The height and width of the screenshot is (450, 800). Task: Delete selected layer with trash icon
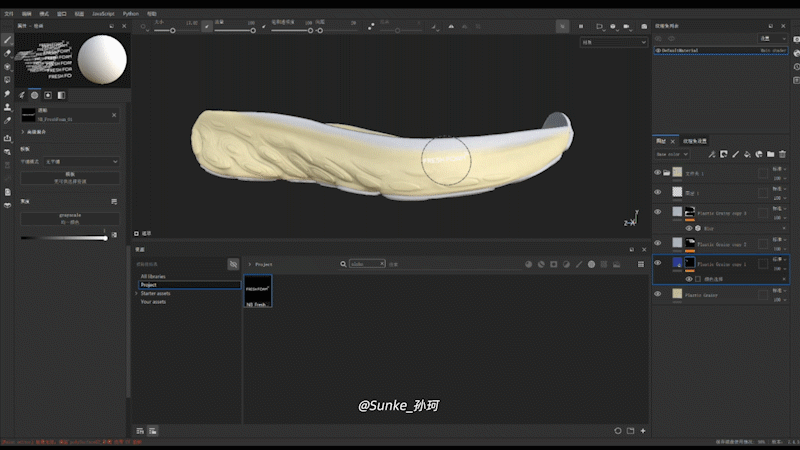pyautogui.click(x=782, y=154)
